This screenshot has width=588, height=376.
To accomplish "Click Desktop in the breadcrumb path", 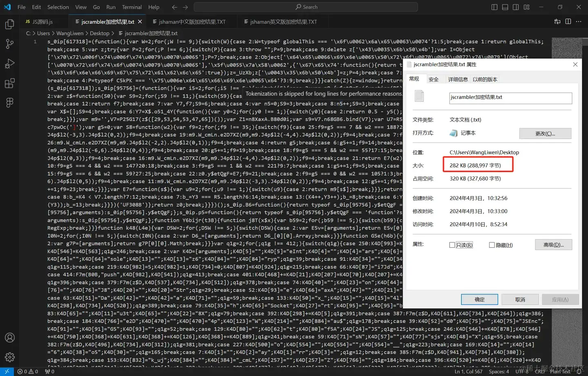I will tap(100, 33).
